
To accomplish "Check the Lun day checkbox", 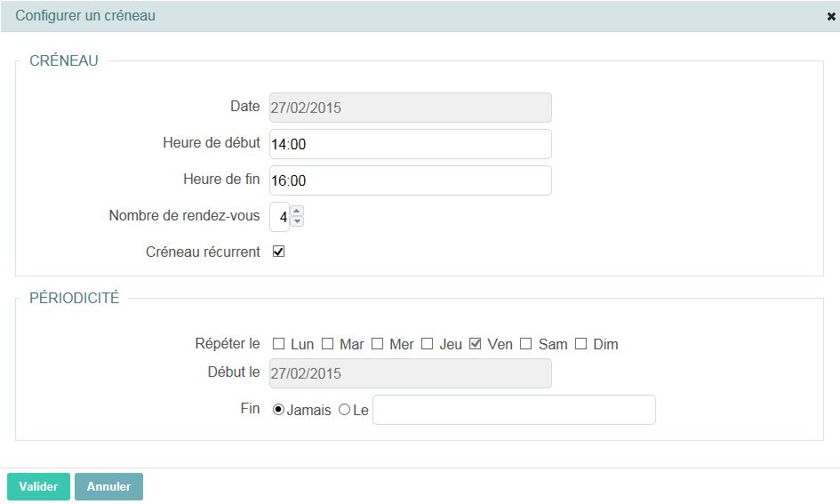I will 279,344.
